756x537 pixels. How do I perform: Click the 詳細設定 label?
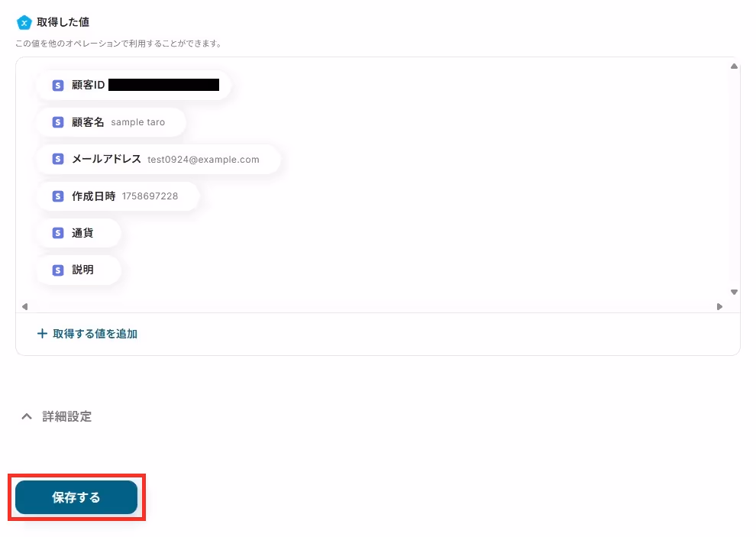click(67, 416)
